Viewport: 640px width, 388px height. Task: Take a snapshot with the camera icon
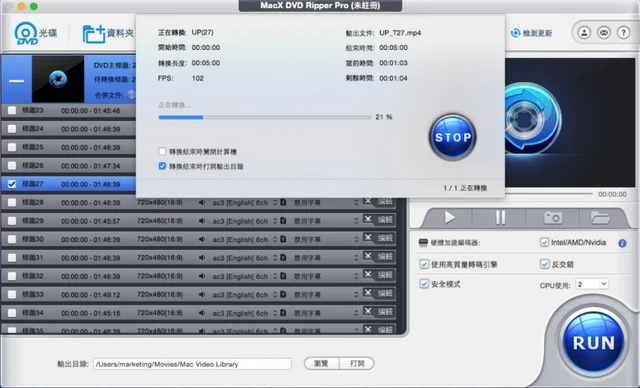(553, 218)
